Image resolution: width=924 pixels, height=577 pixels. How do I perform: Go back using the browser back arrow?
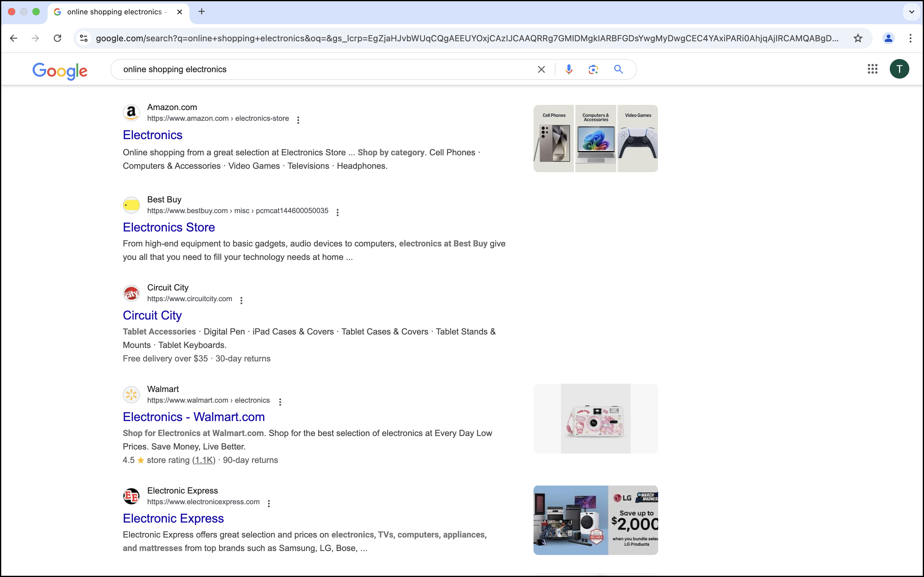click(14, 38)
